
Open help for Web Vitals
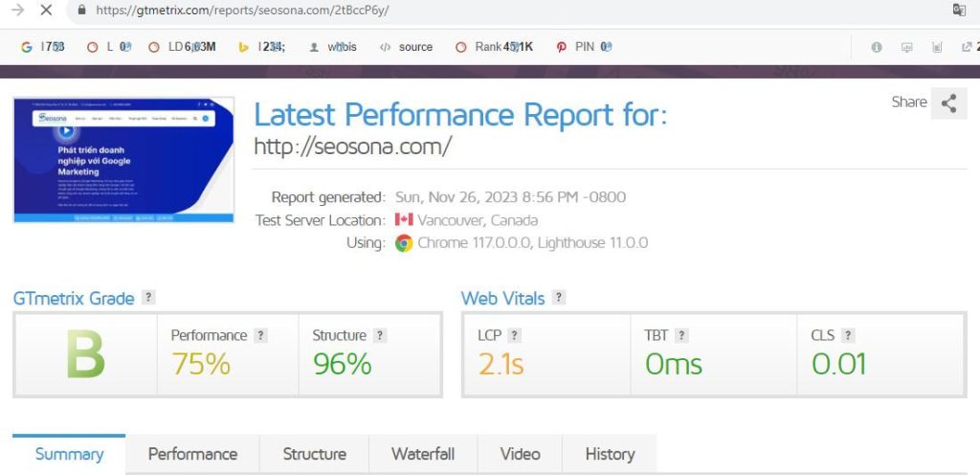[559, 297]
